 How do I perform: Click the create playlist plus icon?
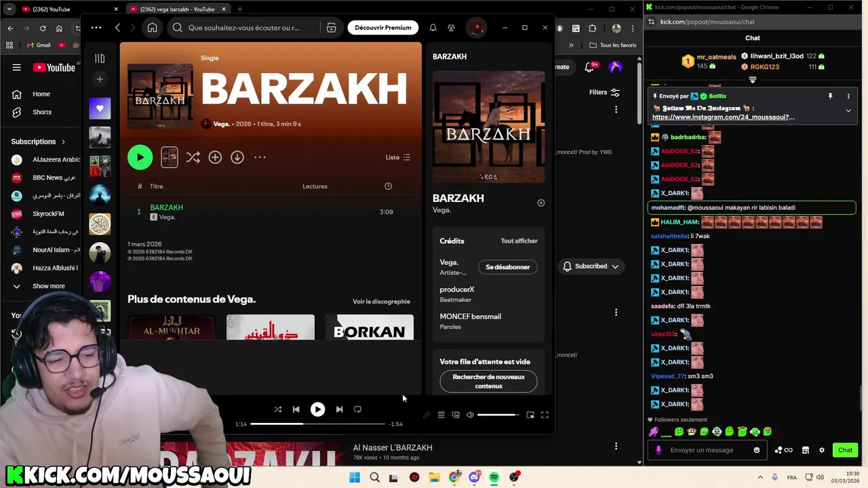coord(100,79)
